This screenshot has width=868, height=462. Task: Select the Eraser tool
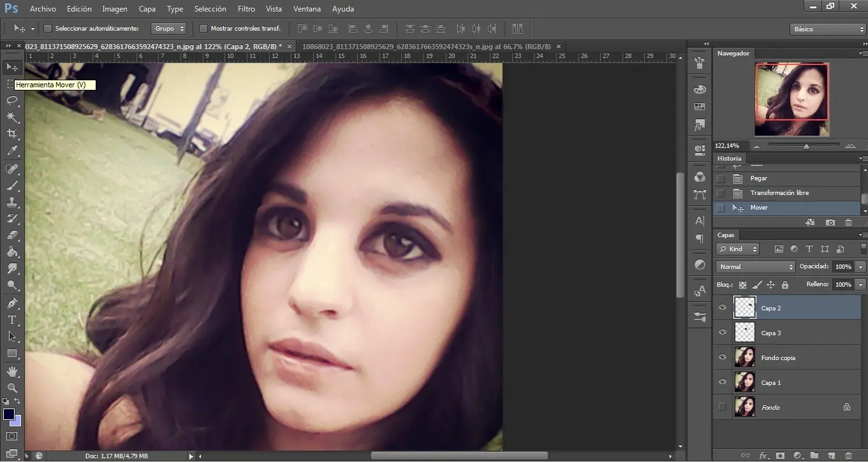(12, 235)
